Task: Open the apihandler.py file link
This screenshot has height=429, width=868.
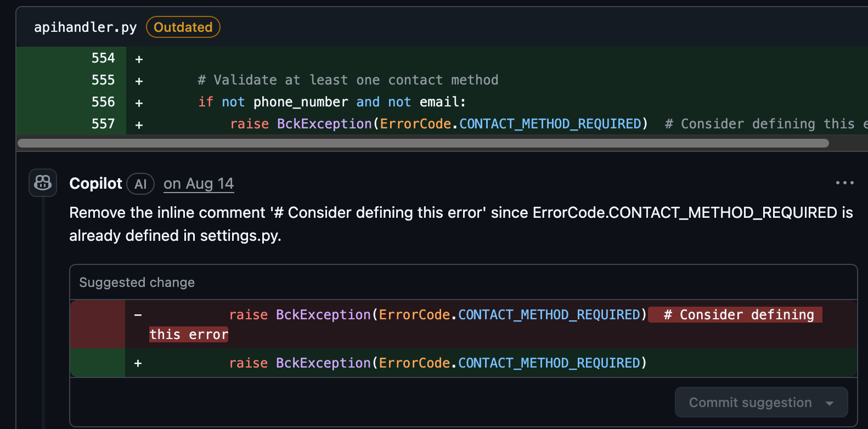Action: click(85, 27)
